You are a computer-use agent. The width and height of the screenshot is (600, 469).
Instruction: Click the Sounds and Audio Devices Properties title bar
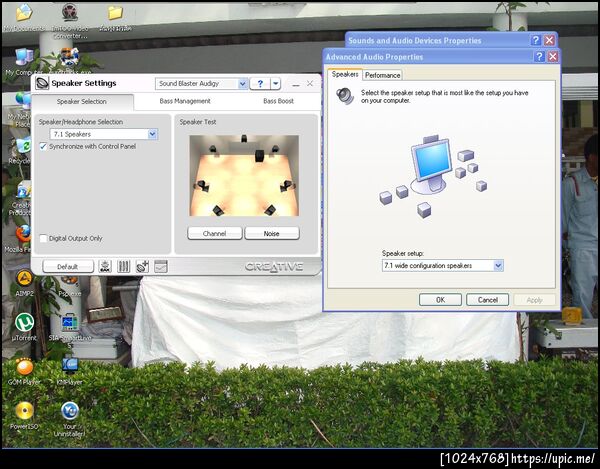click(x=436, y=40)
